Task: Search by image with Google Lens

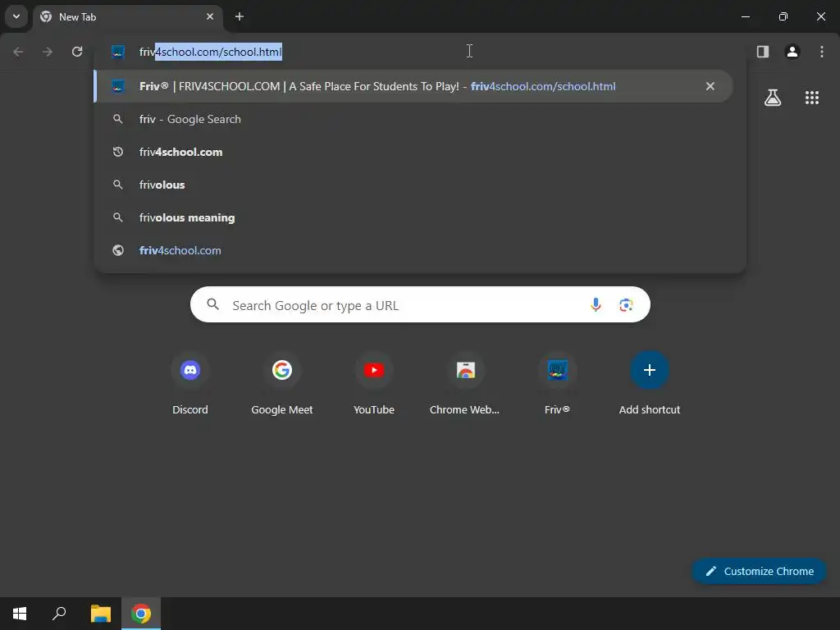Action: click(626, 305)
